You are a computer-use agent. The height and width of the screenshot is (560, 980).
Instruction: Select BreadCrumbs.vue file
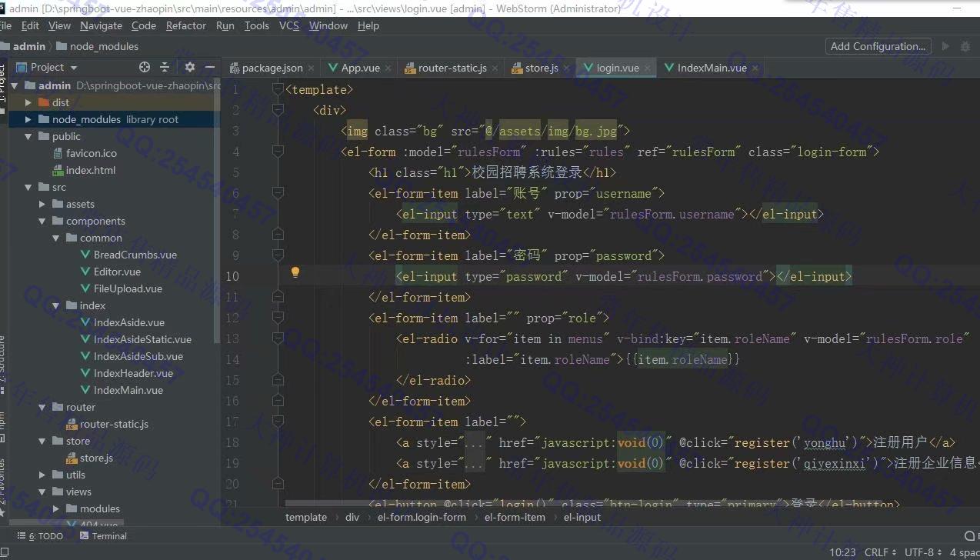click(x=135, y=255)
